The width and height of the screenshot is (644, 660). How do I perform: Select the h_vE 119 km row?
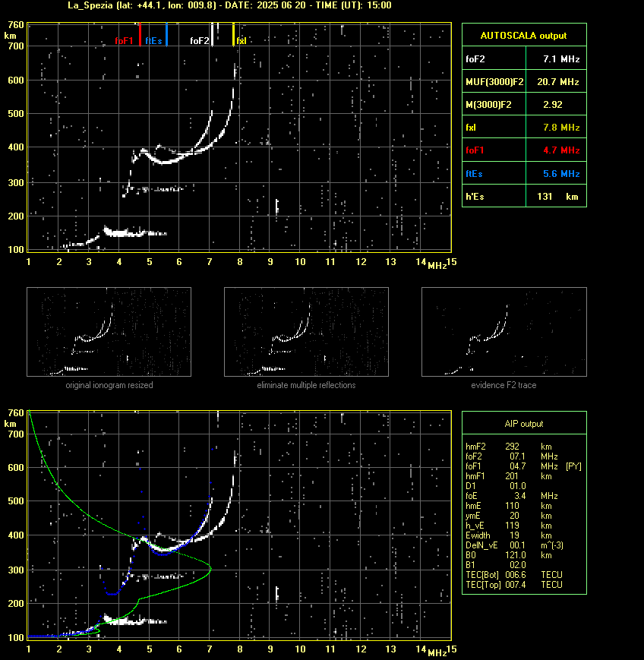click(509, 526)
